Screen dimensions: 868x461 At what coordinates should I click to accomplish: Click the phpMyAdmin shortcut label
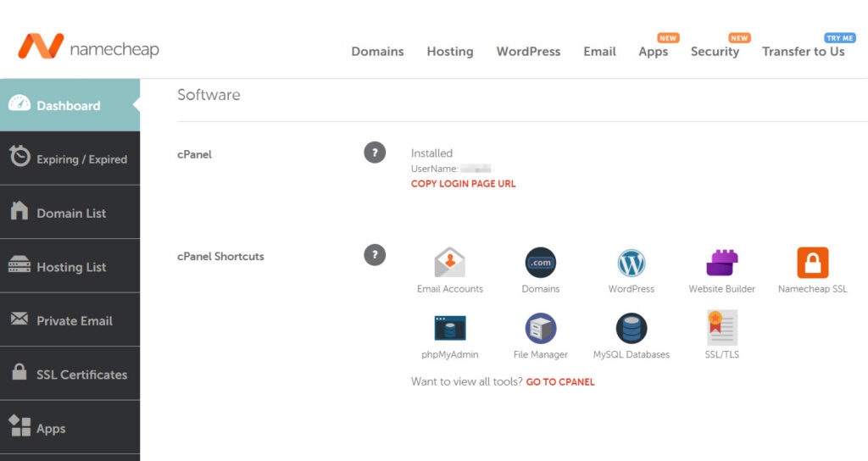[x=450, y=354]
